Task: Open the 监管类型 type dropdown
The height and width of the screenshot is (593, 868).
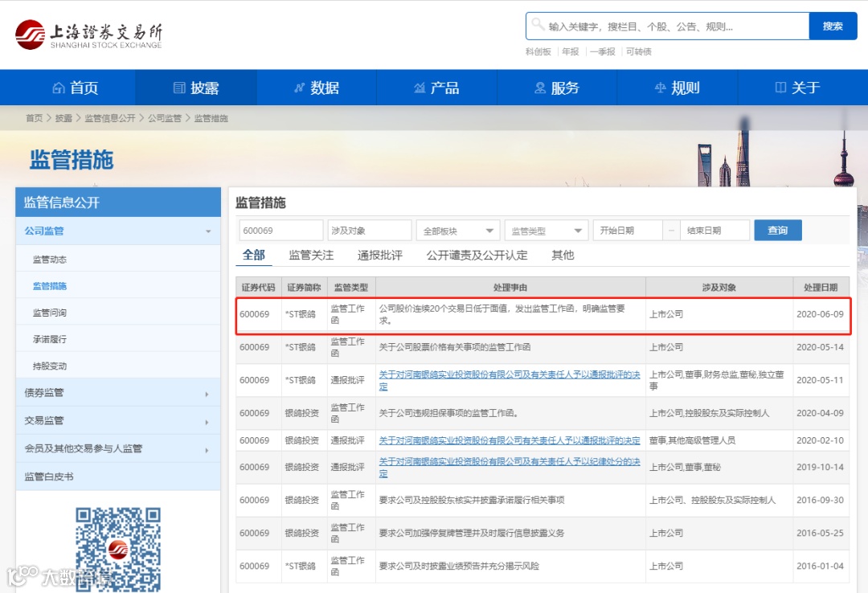Action: [547, 231]
